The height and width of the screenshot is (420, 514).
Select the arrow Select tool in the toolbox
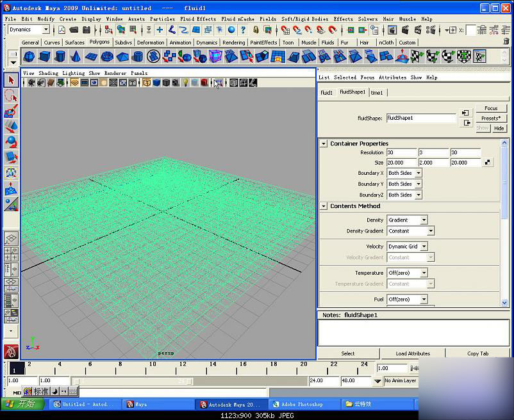coord(11,80)
